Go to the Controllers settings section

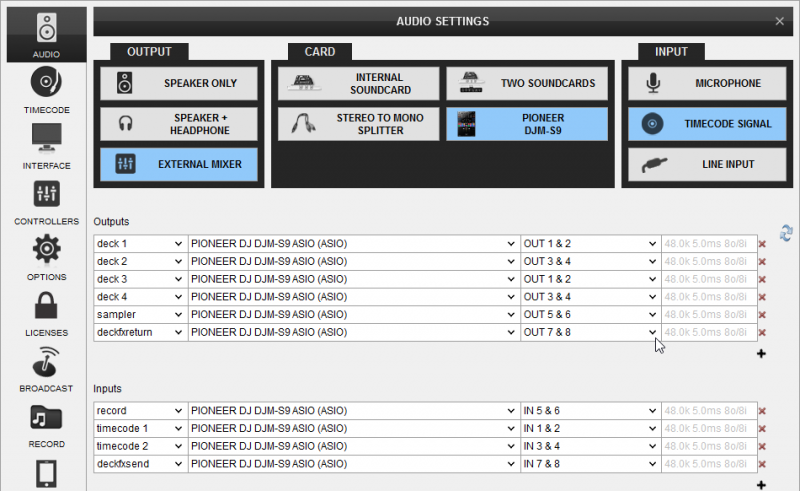click(x=46, y=200)
